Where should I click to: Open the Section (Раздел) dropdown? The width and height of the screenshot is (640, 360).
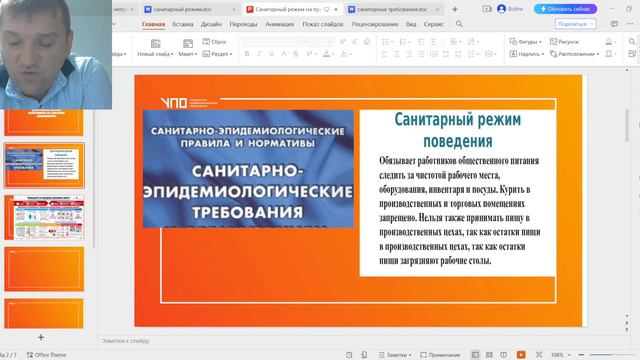pos(218,54)
